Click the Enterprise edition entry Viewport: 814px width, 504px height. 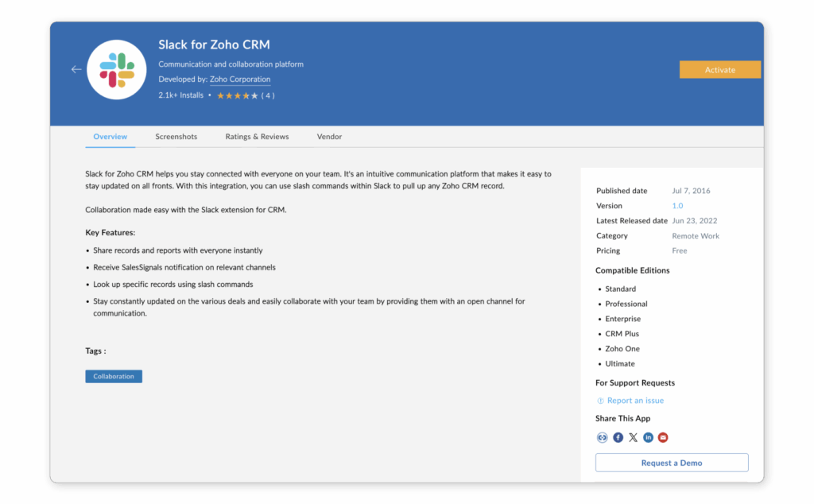click(623, 320)
